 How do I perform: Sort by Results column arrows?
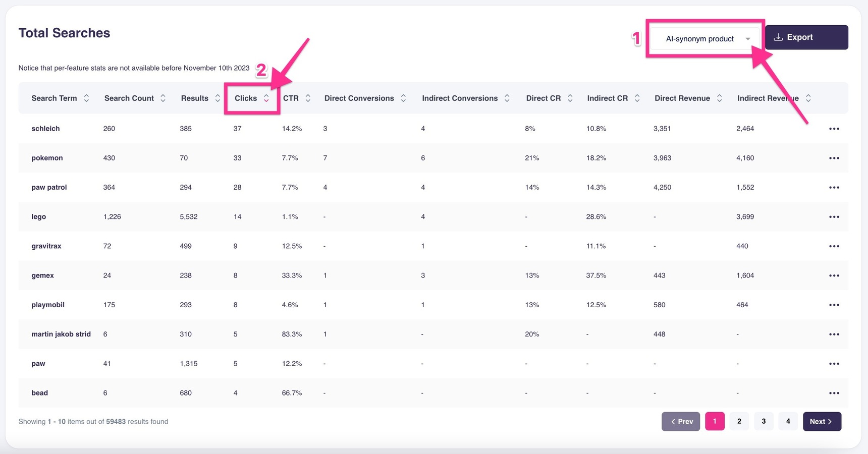point(218,98)
